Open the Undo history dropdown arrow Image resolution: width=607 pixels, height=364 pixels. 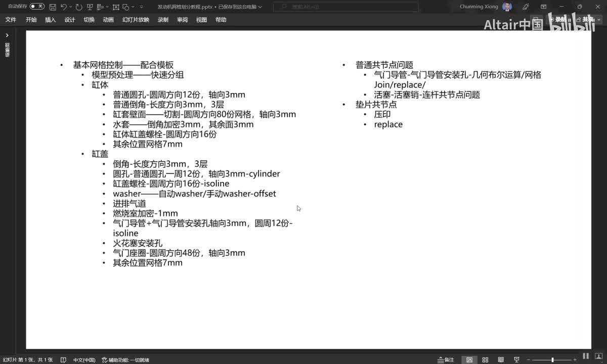[70, 7]
